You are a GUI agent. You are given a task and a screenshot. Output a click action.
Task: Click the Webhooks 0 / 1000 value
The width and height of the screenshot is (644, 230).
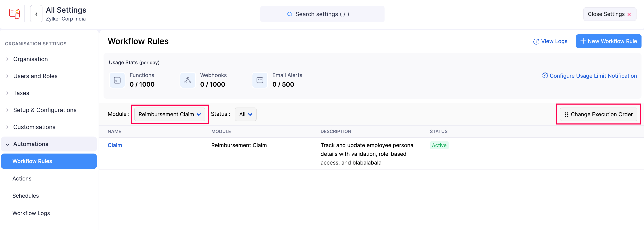(x=212, y=84)
